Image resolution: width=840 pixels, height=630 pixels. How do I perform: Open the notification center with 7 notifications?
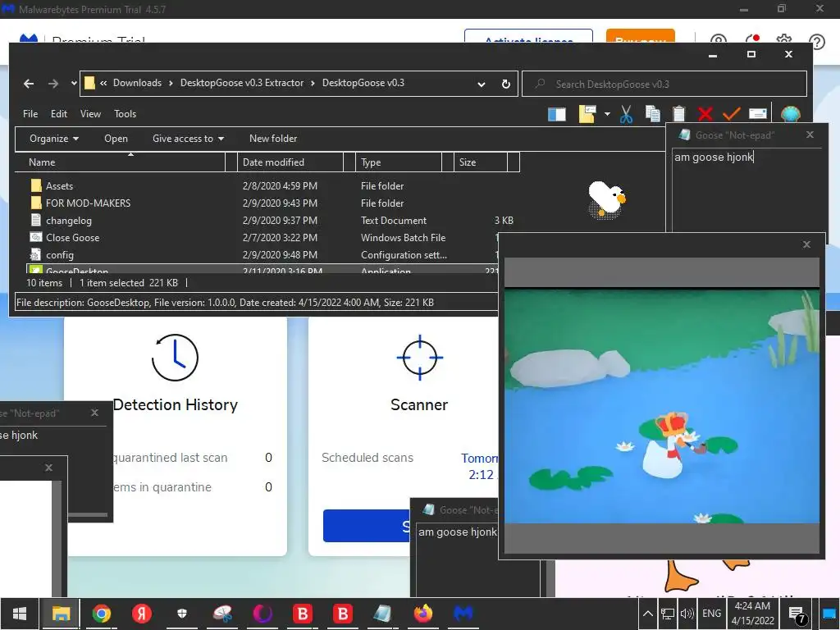coord(797,615)
